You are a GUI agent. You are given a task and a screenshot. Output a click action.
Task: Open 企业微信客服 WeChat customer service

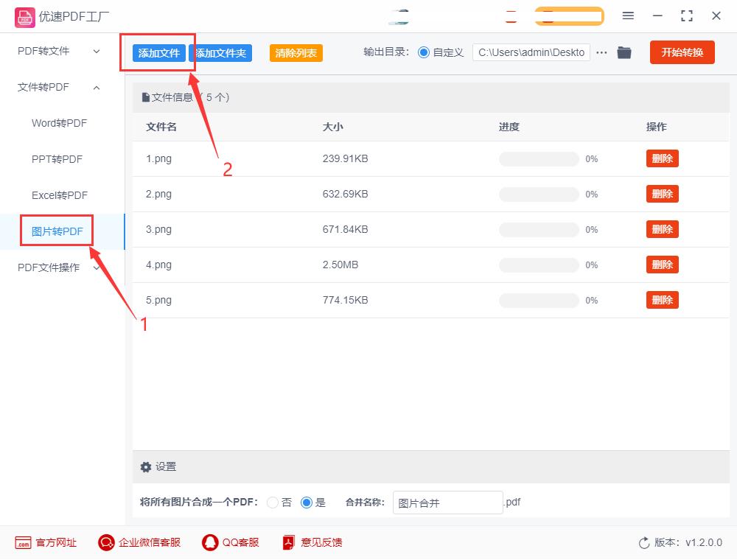[106, 542]
